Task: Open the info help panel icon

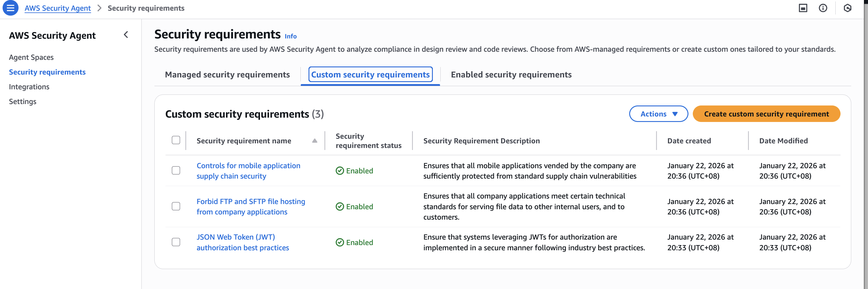Action: 823,8
